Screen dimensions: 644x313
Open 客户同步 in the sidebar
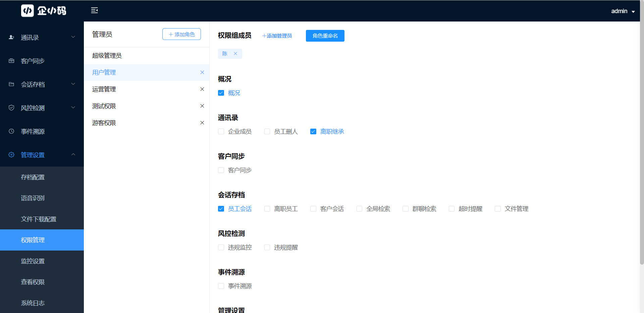click(42, 61)
